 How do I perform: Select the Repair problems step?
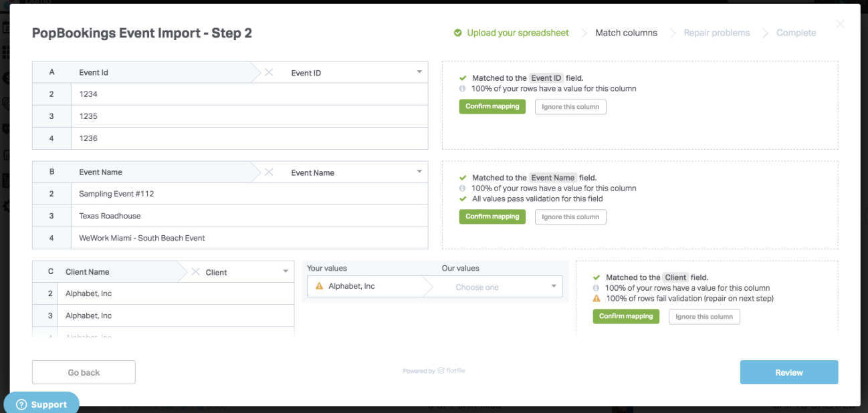[x=716, y=33]
